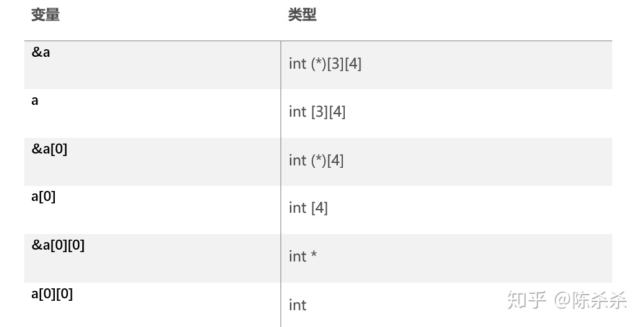Select the plain int type in last row
Image resolution: width=644 pixels, height=327 pixels.
click(x=297, y=305)
